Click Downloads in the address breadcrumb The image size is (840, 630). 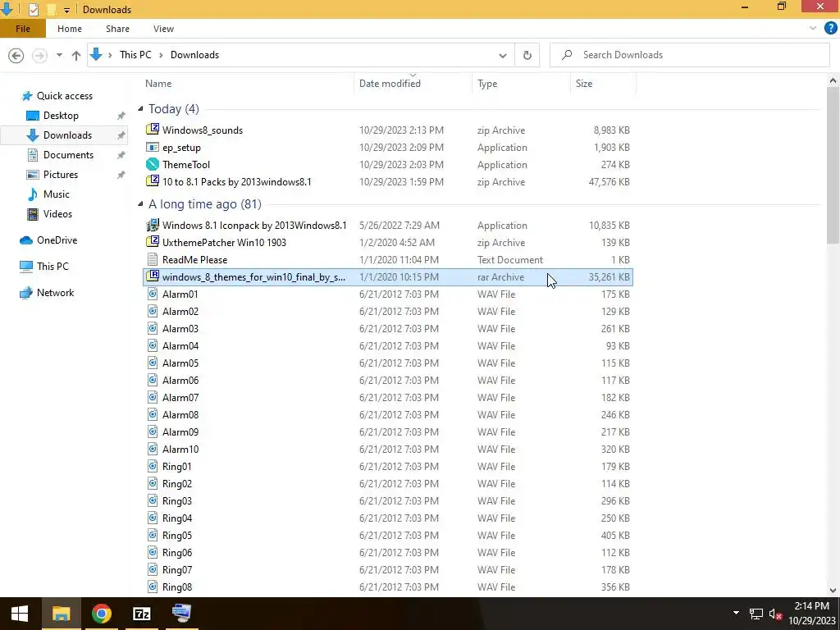pos(194,55)
